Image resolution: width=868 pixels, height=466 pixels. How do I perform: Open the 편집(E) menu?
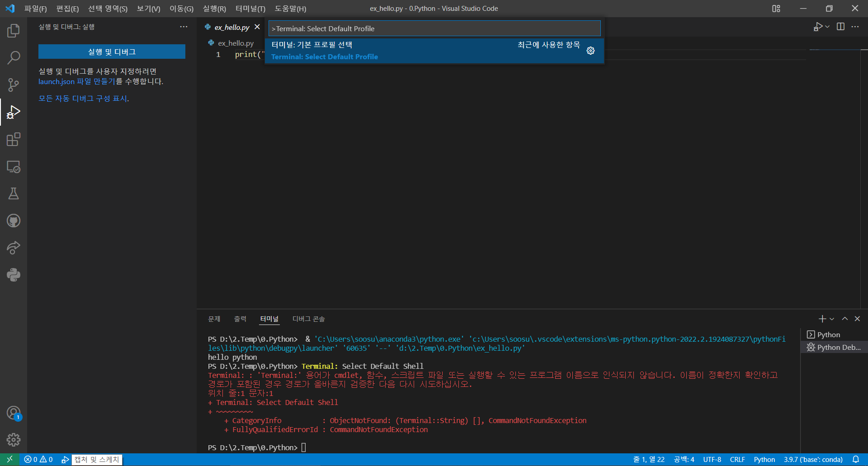pos(67,9)
